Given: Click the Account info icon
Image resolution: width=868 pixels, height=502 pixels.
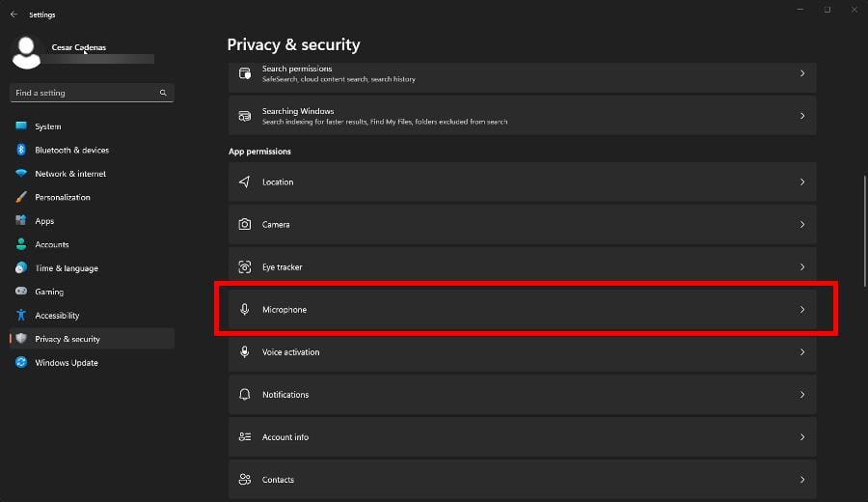Looking at the screenshot, I should [245, 436].
